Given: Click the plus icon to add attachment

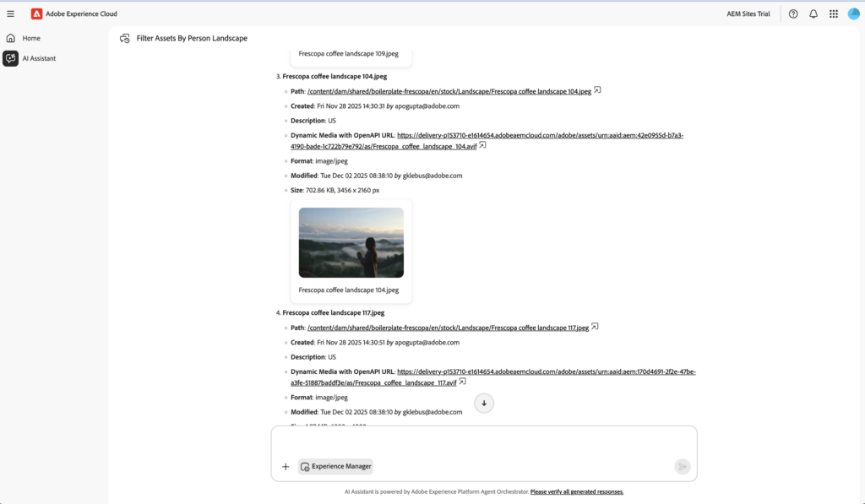Looking at the screenshot, I should tap(286, 466).
